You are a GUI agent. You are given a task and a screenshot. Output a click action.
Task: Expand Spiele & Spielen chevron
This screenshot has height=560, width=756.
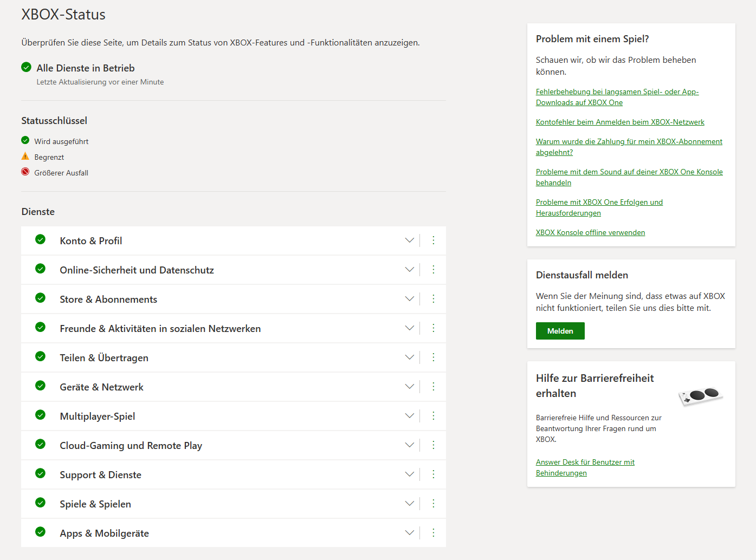pyautogui.click(x=410, y=504)
